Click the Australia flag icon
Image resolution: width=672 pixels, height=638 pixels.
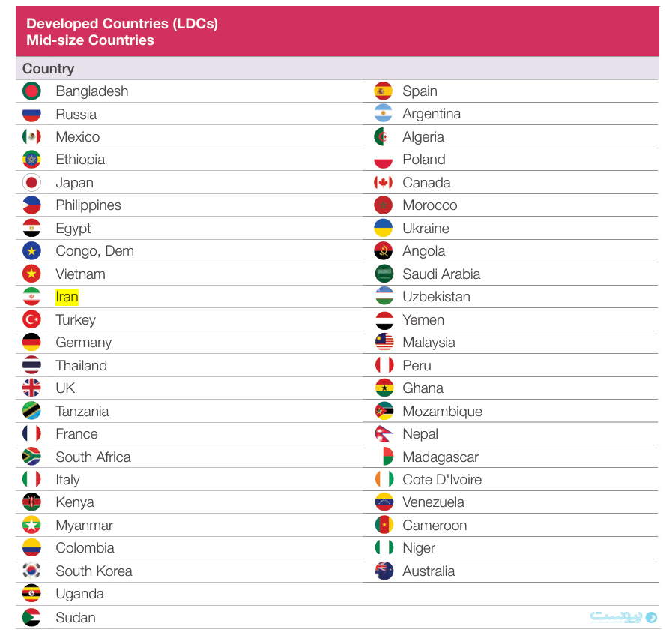click(x=384, y=571)
